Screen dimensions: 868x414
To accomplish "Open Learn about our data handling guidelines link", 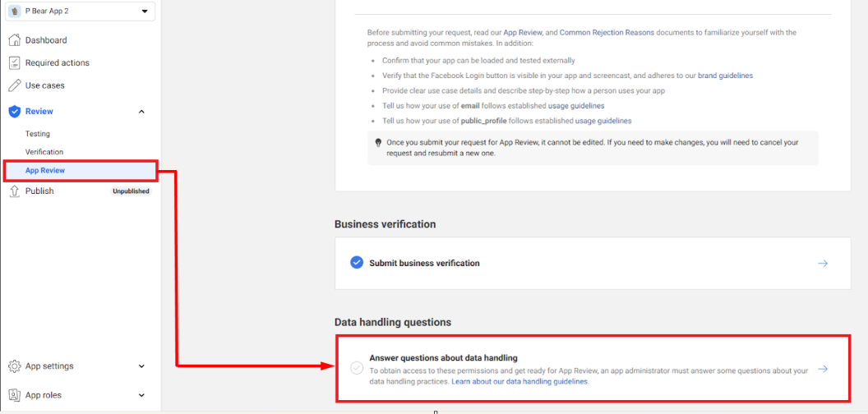I will (520, 382).
